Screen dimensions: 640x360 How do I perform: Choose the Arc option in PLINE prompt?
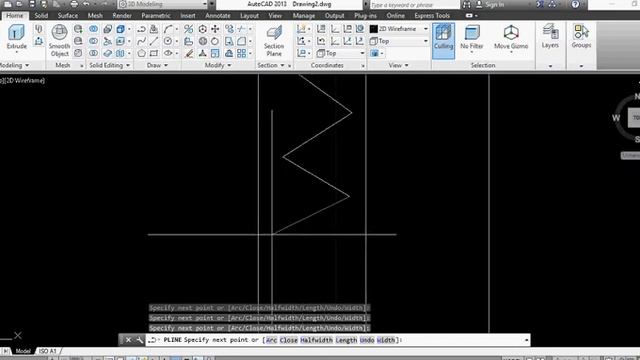click(x=271, y=340)
